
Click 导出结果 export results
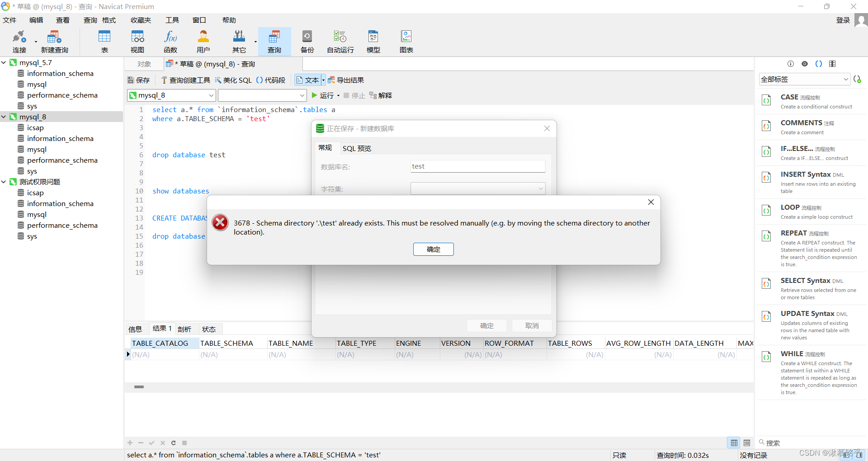coord(346,80)
